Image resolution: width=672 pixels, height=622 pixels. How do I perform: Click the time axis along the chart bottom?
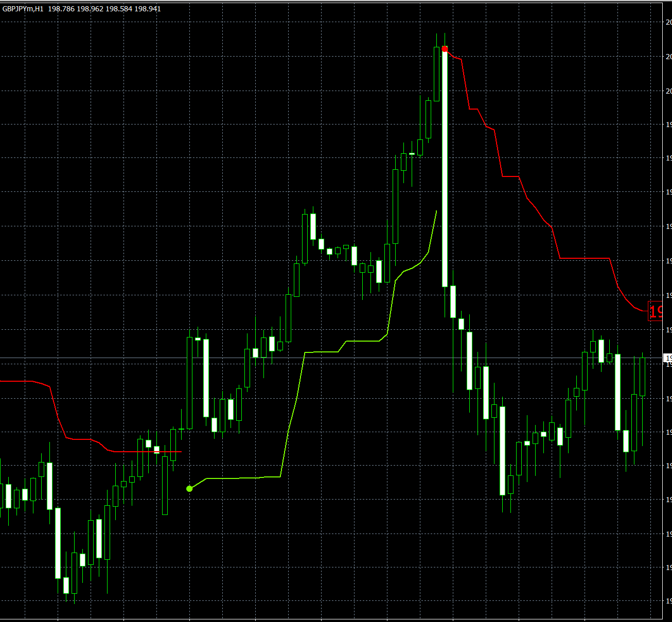pos(329,620)
